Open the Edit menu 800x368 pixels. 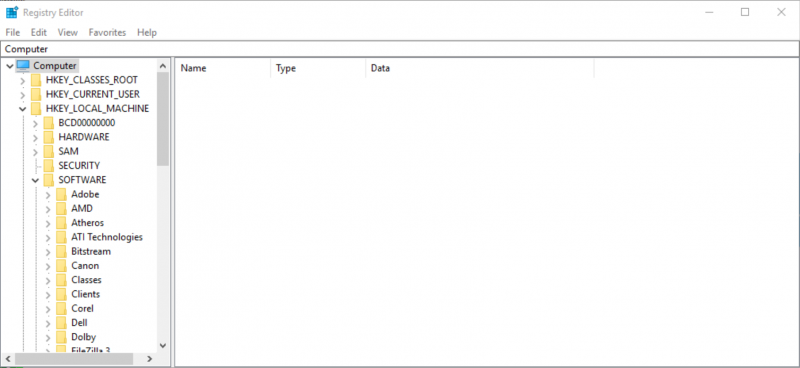coord(39,32)
